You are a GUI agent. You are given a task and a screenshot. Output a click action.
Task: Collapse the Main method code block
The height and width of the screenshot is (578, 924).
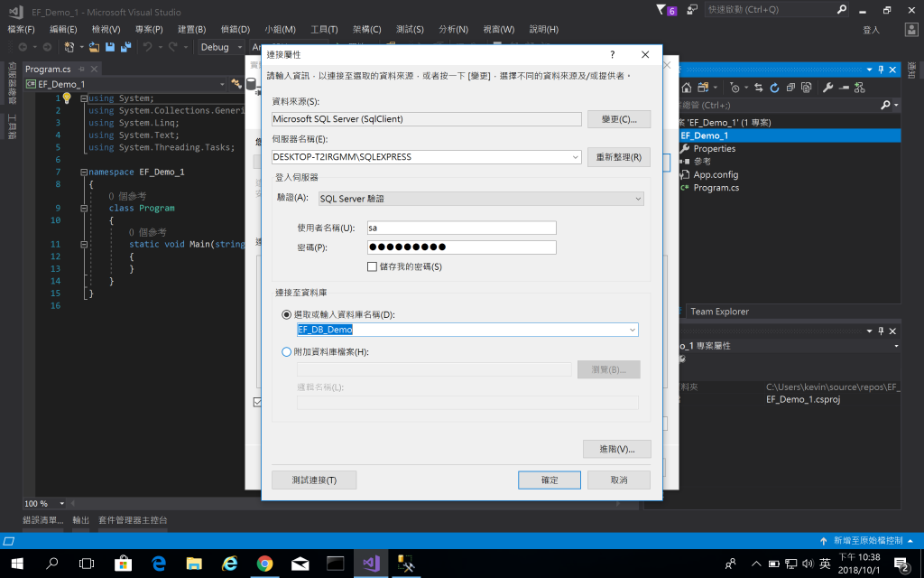[x=84, y=244]
